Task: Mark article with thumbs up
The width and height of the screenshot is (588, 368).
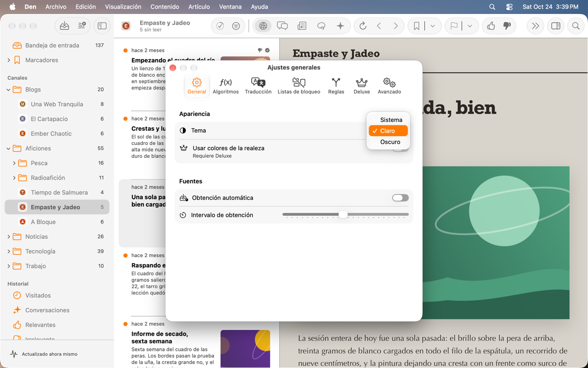Action: click(491, 26)
